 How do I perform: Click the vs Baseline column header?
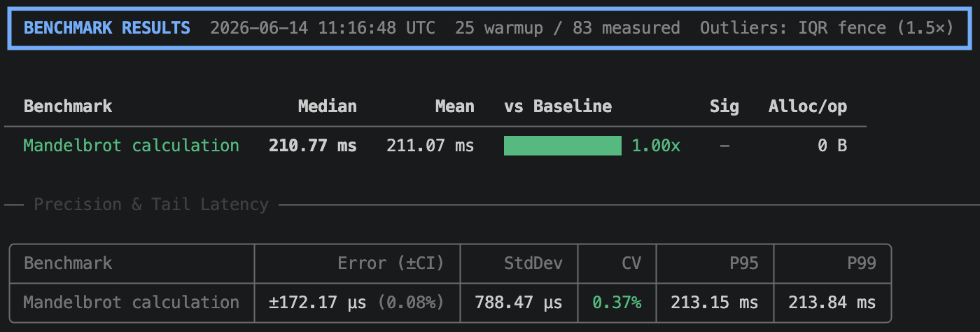tap(558, 106)
